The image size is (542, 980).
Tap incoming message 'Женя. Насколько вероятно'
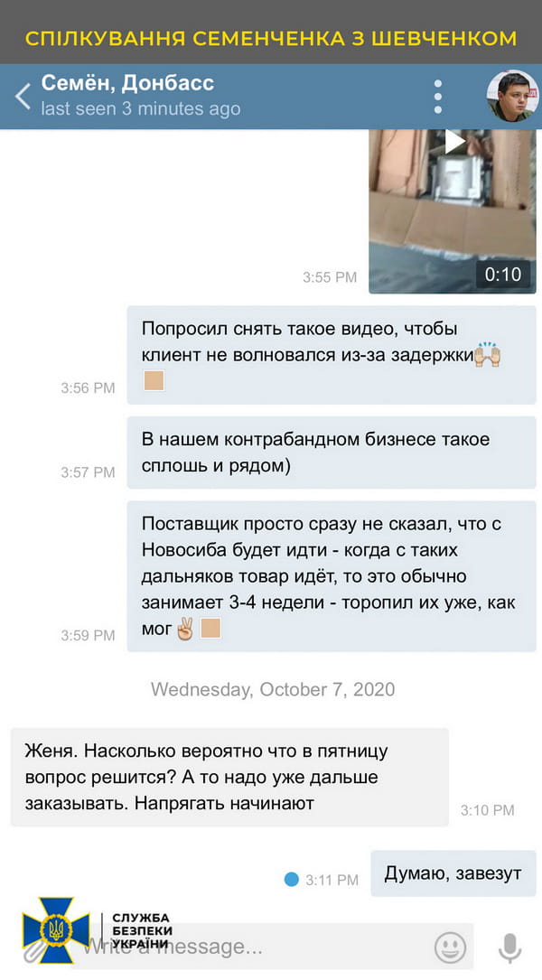point(230,777)
